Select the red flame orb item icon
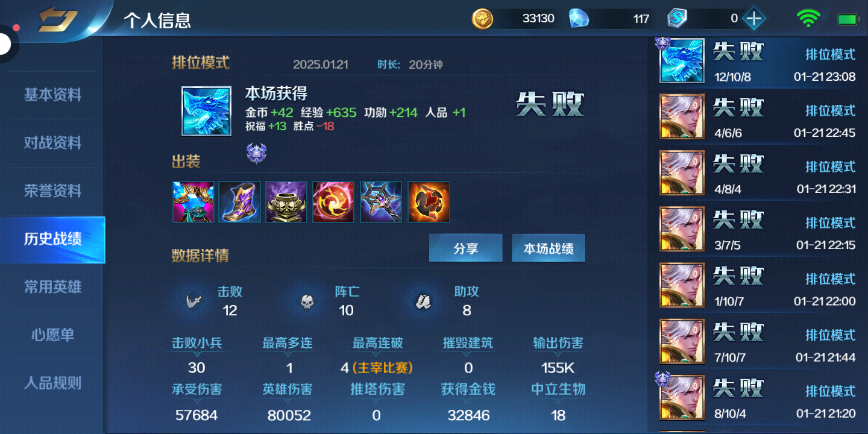868x434 pixels. click(333, 202)
